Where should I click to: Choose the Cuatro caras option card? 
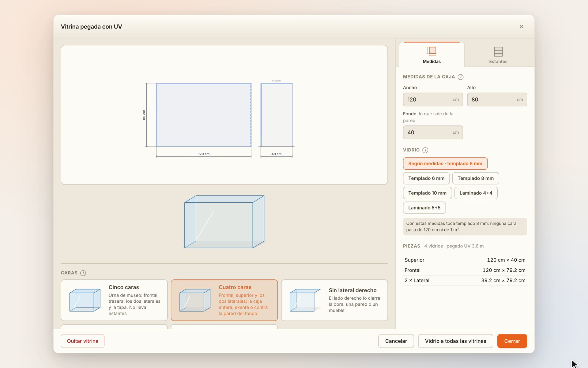pyautogui.click(x=224, y=300)
